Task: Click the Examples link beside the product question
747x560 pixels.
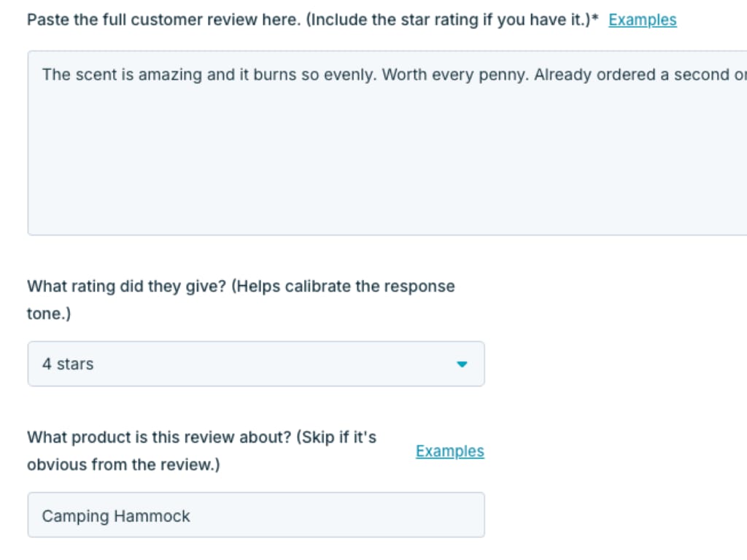Action: coord(449,451)
